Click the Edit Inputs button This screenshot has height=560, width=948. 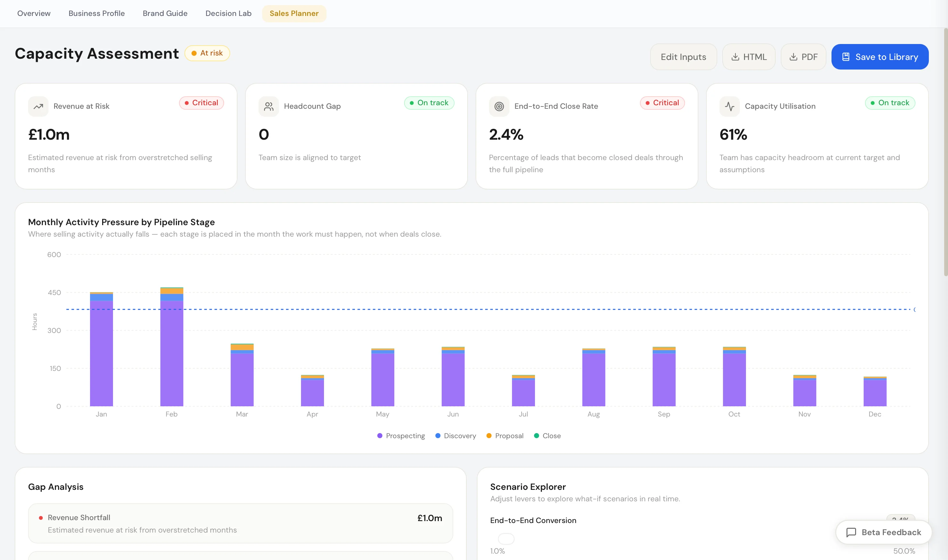pyautogui.click(x=683, y=56)
